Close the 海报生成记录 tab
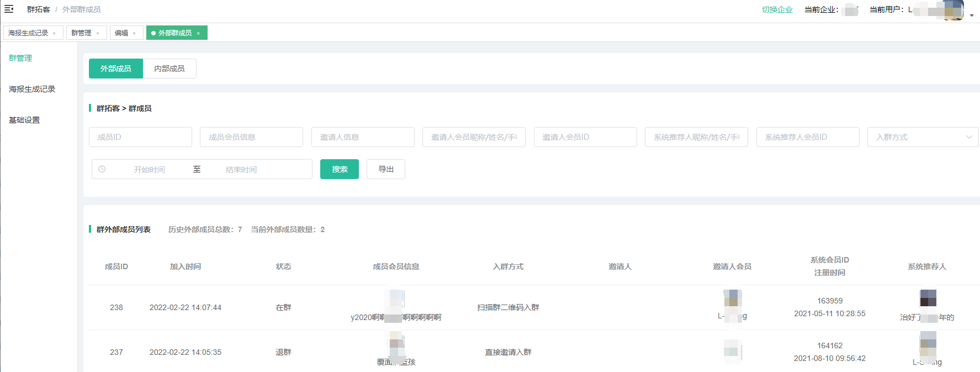This screenshot has width=980, height=372. [x=54, y=33]
